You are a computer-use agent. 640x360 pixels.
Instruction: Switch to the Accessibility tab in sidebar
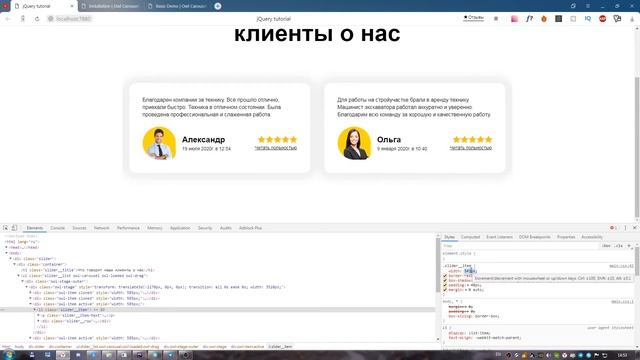tap(591, 237)
